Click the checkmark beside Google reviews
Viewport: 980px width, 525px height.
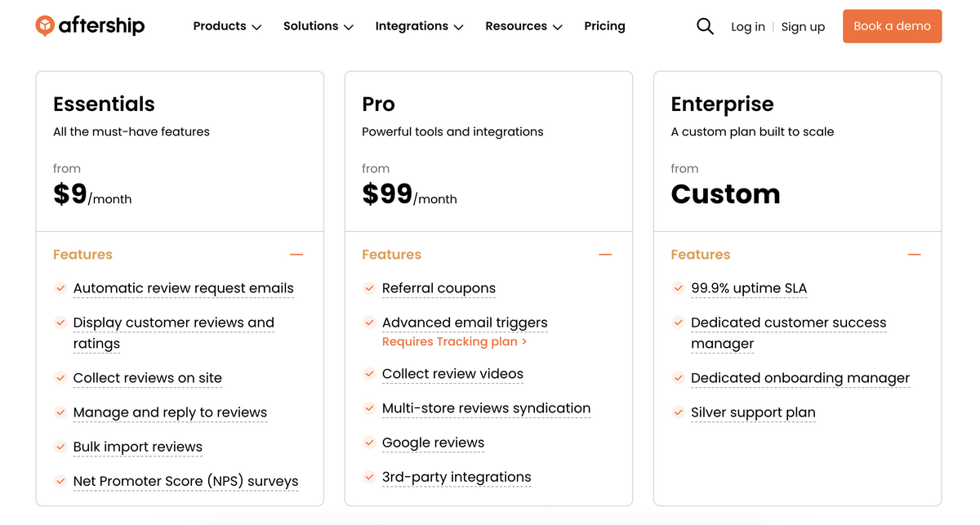[x=369, y=443]
